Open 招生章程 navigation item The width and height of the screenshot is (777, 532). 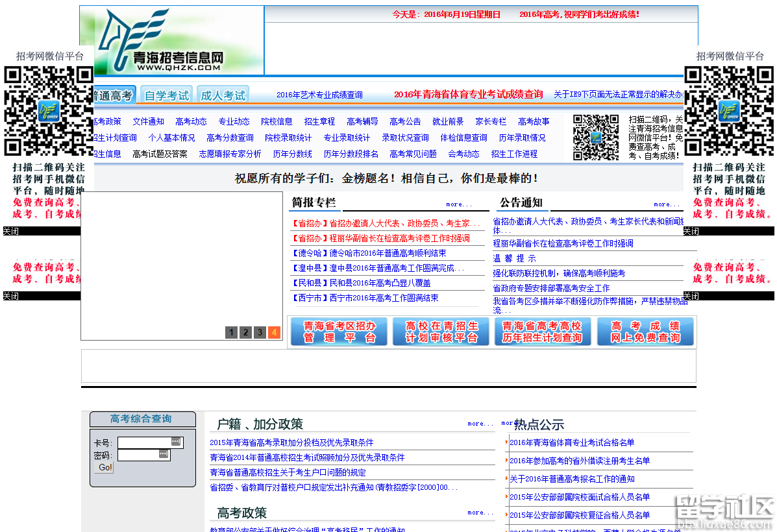point(319,121)
